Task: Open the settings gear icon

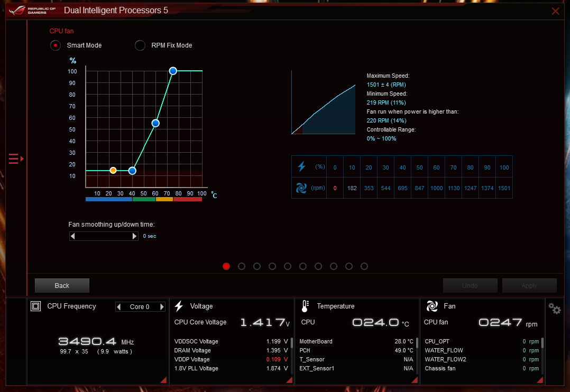Action: (x=555, y=309)
